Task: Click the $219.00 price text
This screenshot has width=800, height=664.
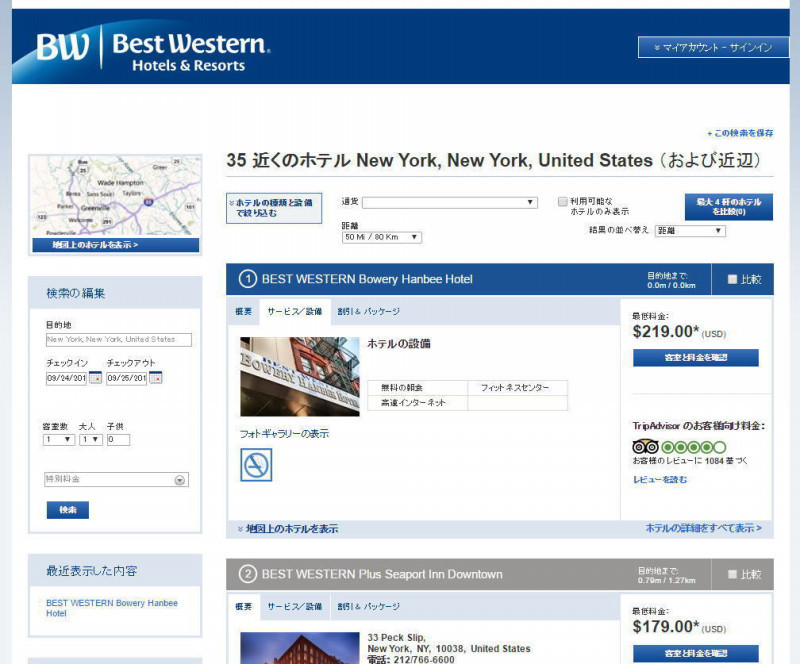Action: [666, 332]
